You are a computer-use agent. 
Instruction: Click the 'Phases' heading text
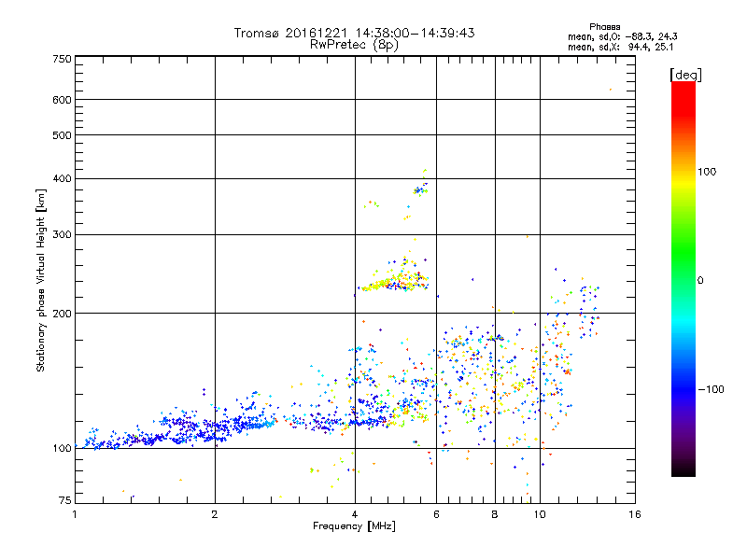(604, 27)
